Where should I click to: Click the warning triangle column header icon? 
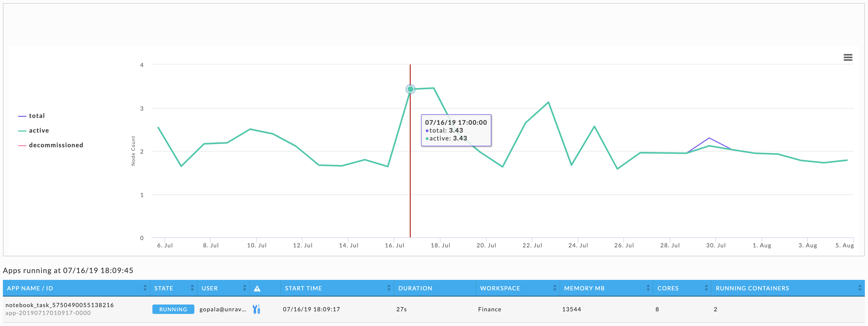[x=257, y=288]
